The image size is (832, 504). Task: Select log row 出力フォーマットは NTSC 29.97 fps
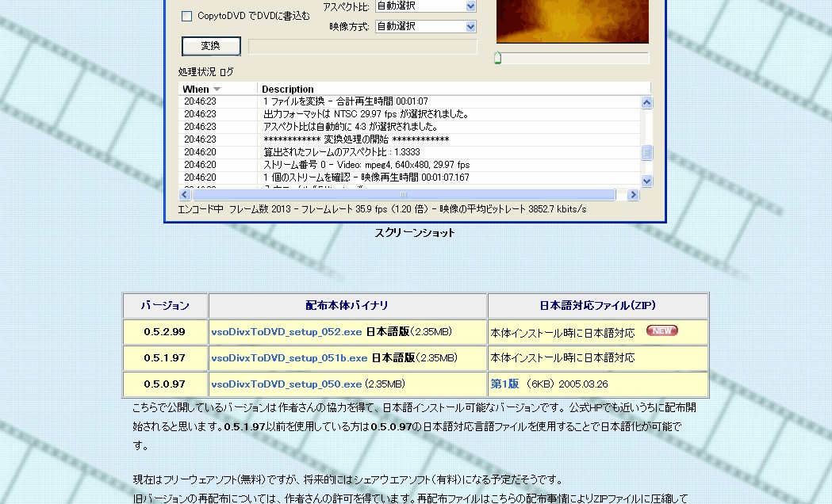coord(409,114)
